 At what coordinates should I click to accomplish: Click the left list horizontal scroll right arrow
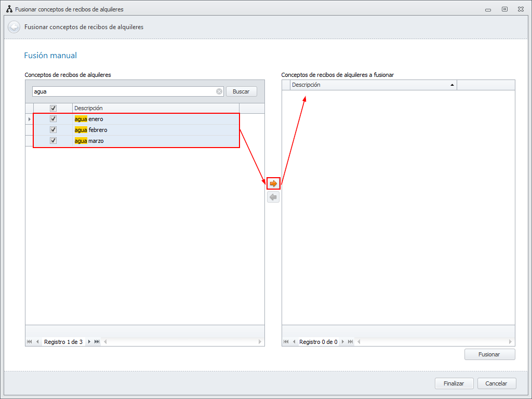point(260,342)
